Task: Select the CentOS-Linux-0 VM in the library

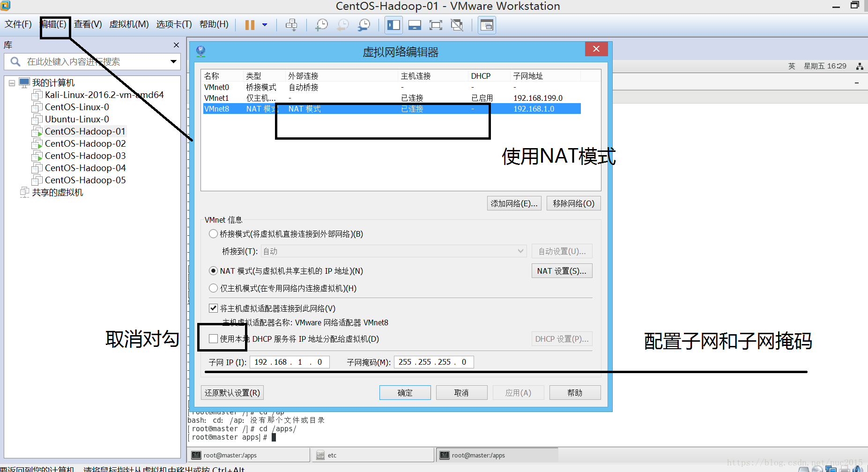Action: coord(77,107)
